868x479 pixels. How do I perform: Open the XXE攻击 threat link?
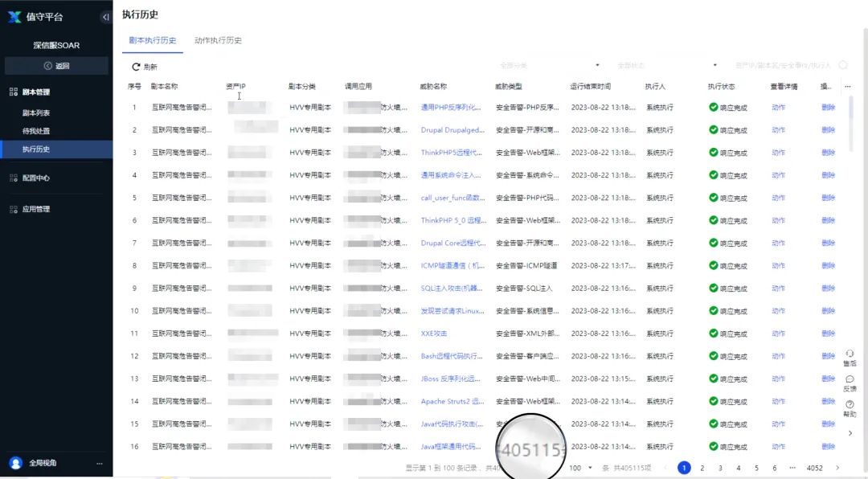(433, 334)
